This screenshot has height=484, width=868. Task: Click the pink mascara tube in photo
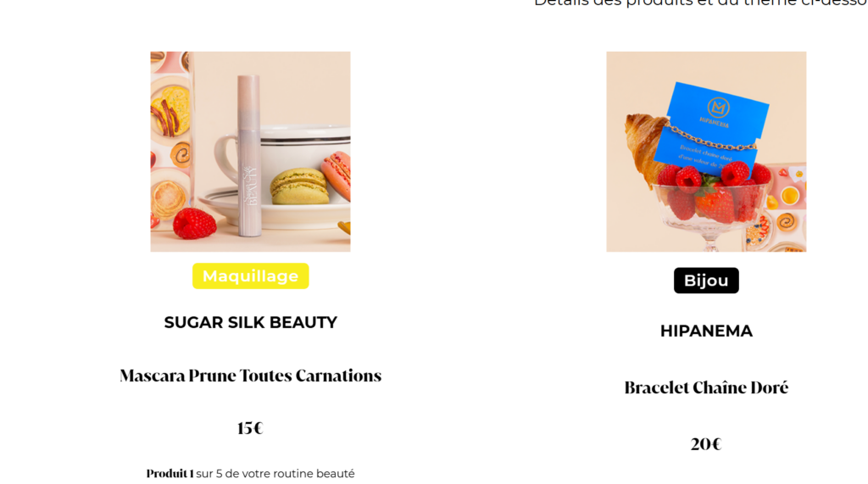point(249,157)
